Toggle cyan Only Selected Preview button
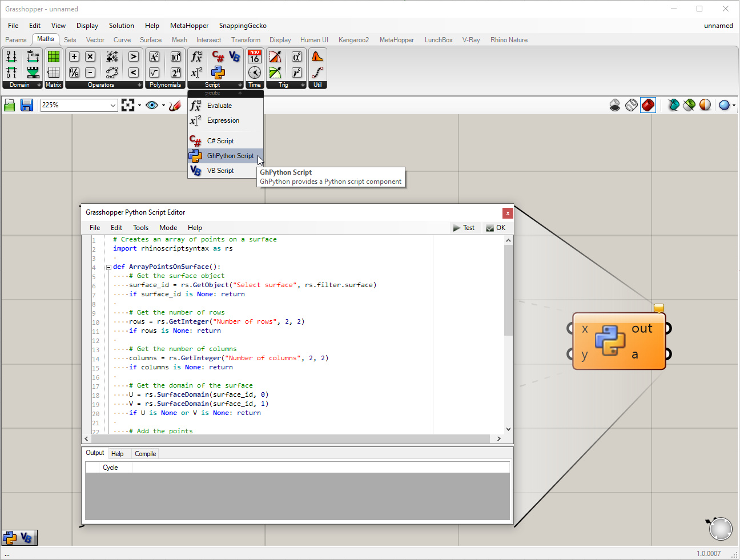The height and width of the screenshot is (560, 740). coord(674,105)
